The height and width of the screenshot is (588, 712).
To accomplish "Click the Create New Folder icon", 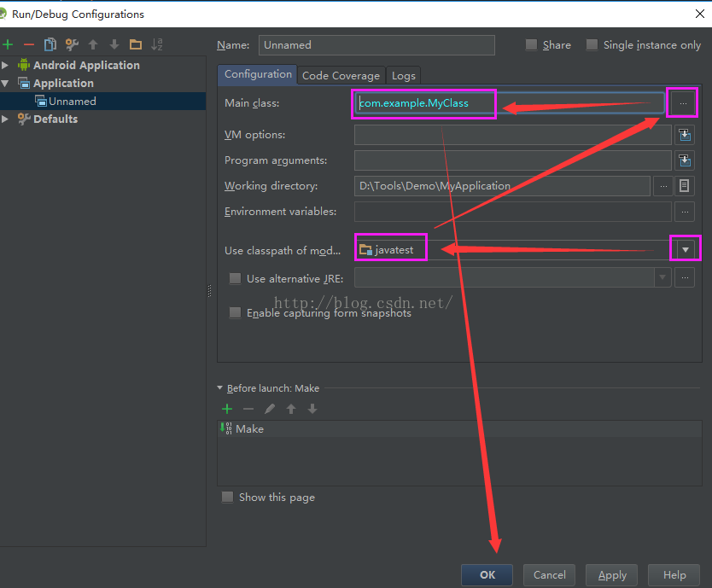I will click(x=136, y=44).
